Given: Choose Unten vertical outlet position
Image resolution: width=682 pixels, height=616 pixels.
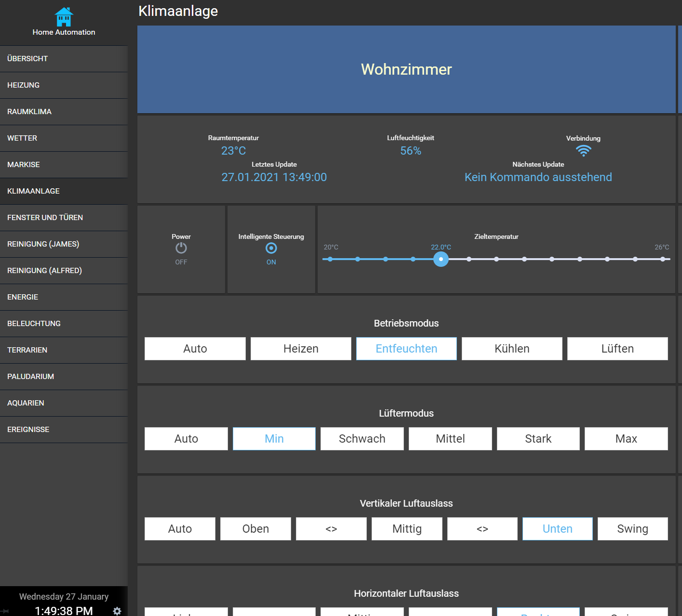Looking at the screenshot, I should [x=558, y=529].
